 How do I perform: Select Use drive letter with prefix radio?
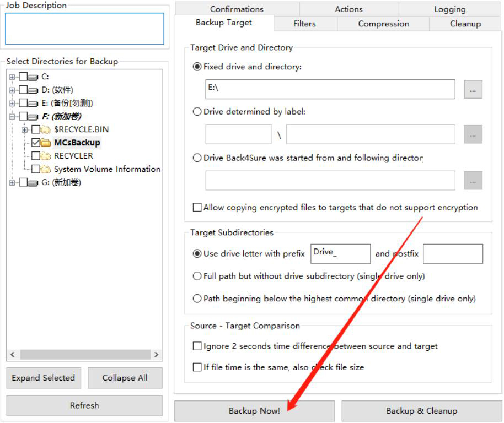[197, 253]
